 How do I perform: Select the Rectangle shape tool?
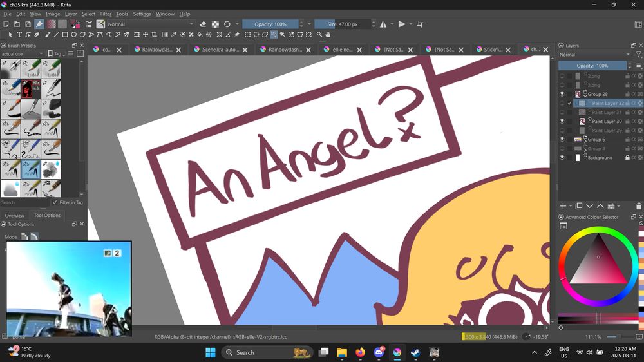pyautogui.click(x=65, y=35)
